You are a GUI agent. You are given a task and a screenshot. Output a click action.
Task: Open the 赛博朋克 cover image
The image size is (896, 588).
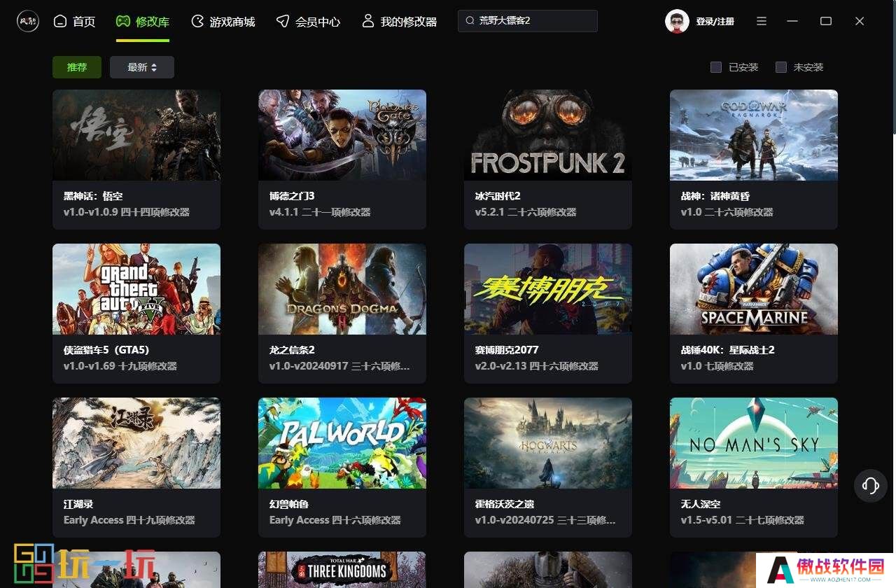pyautogui.click(x=548, y=289)
